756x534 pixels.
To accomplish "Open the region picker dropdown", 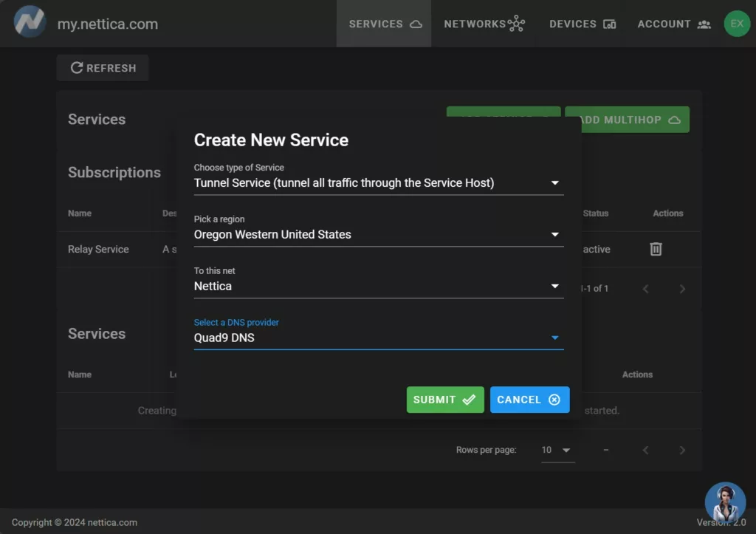I will point(555,234).
